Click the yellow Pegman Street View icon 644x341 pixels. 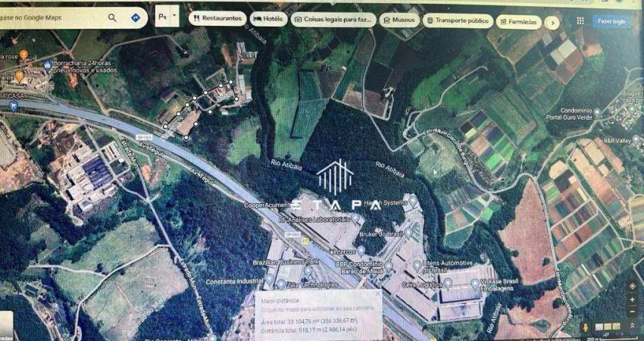tap(586, 327)
